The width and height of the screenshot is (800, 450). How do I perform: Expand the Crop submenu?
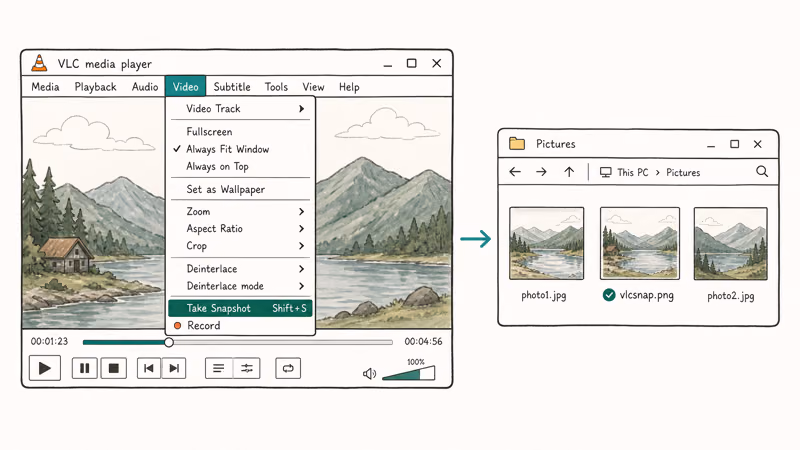tap(240, 246)
